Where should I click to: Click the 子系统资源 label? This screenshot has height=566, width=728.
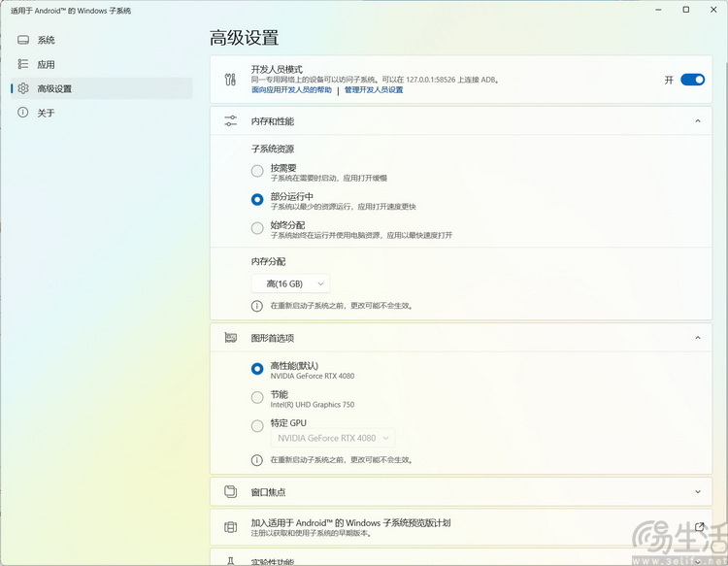[273, 150]
